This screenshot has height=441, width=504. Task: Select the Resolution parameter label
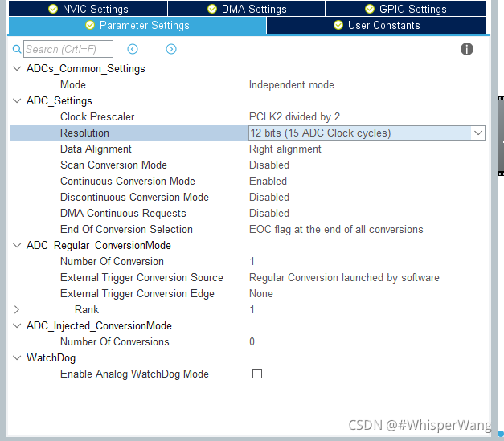84,133
